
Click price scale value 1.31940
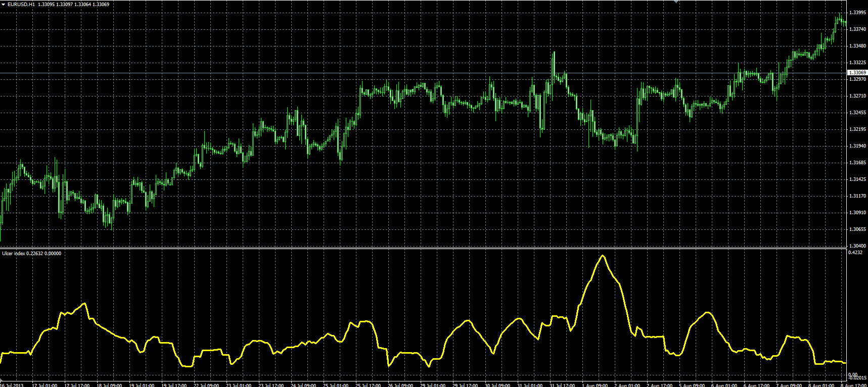pyautogui.click(x=858, y=146)
